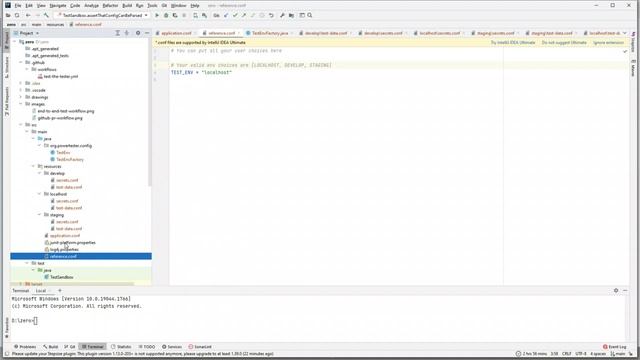Image resolution: width=640 pixels, height=360 pixels.
Task: Select TestSandbox in project tree
Action: point(62,277)
